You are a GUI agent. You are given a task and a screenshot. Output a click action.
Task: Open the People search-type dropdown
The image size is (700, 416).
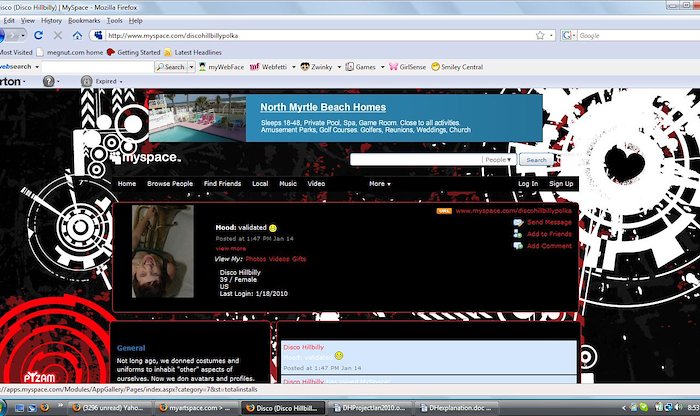(x=498, y=160)
